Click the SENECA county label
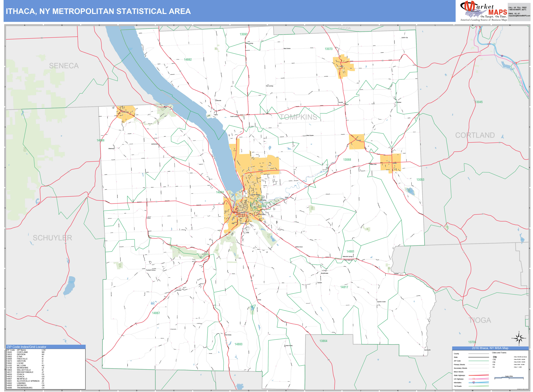Screen dimensions: 533x392 [64, 66]
